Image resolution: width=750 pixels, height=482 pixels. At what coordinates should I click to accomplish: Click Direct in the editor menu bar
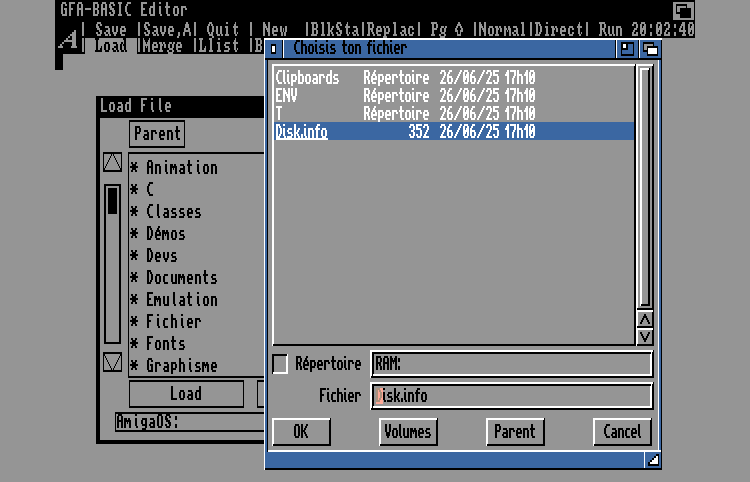click(x=559, y=30)
